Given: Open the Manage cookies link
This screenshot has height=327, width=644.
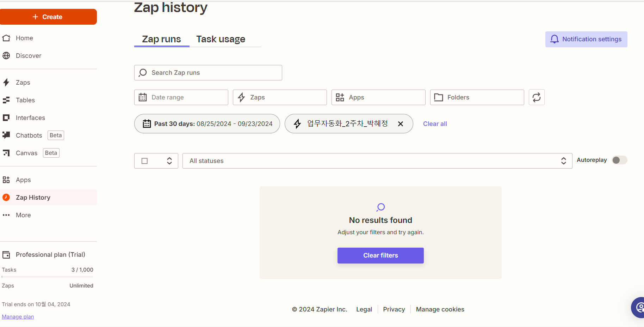Looking at the screenshot, I should pyautogui.click(x=440, y=309).
